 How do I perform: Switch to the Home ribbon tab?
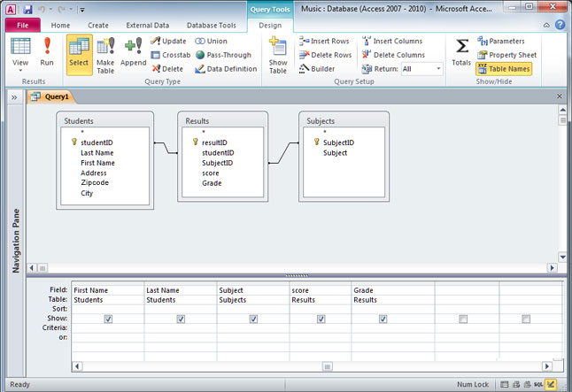[x=60, y=25]
